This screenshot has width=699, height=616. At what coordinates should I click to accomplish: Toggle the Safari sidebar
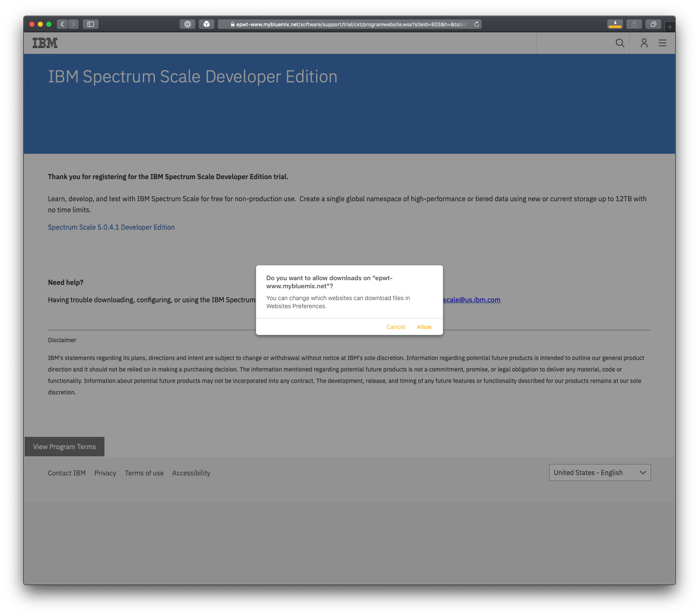tap(90, 24)
